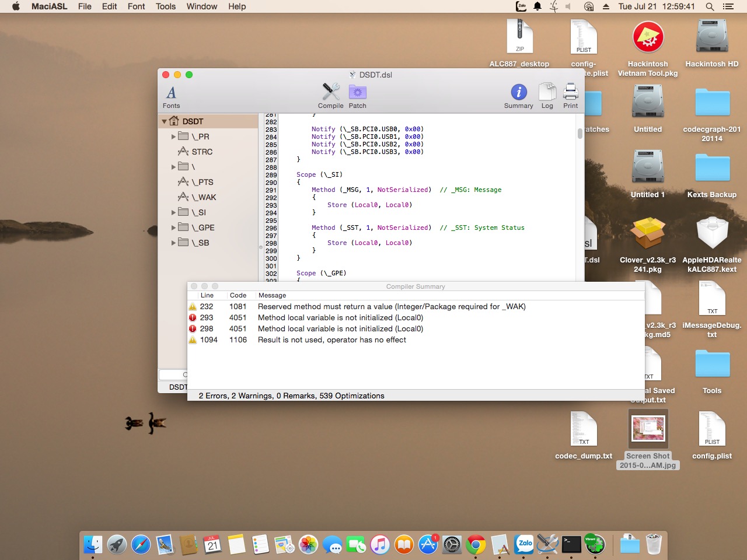Open the Patch tool
The width and height of the screenshot is (747, 560).
[357, 96]
